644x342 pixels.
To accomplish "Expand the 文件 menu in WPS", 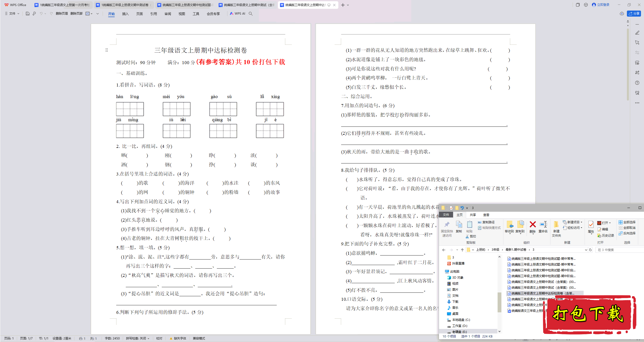I will 12,14.
